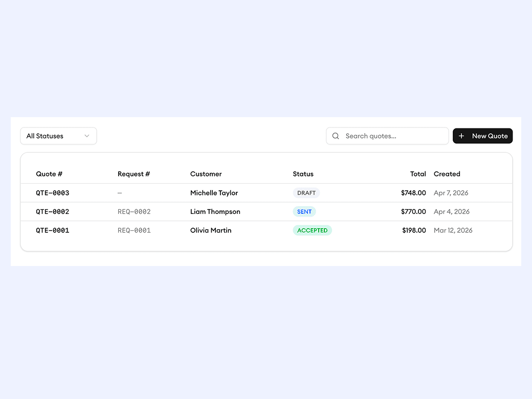Image resolution: width=532 pixels, height=399 pixels.
Task: Expand the All Statuses chevron arrow
Action: coord(87,136)
